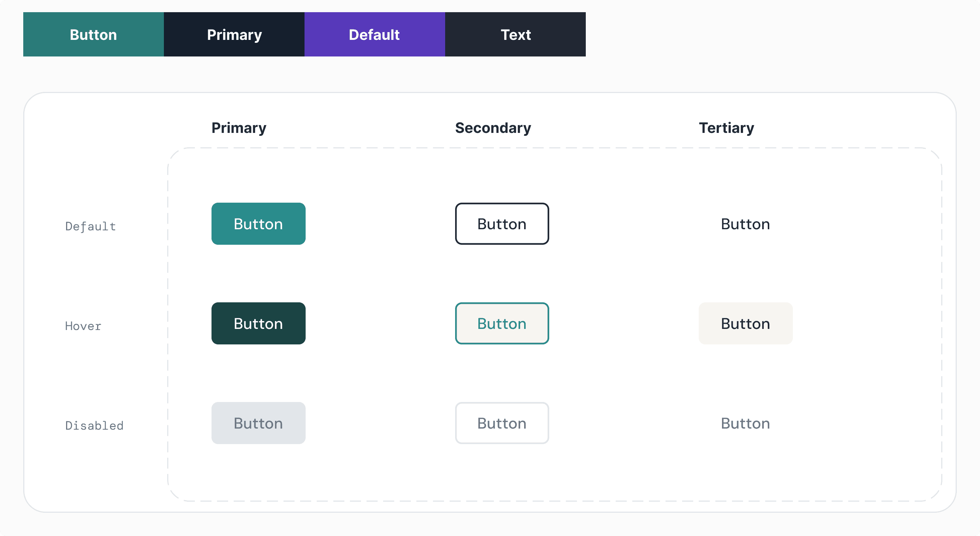
Task: Open the purple Default tab
Action: (x=375, y=34)
